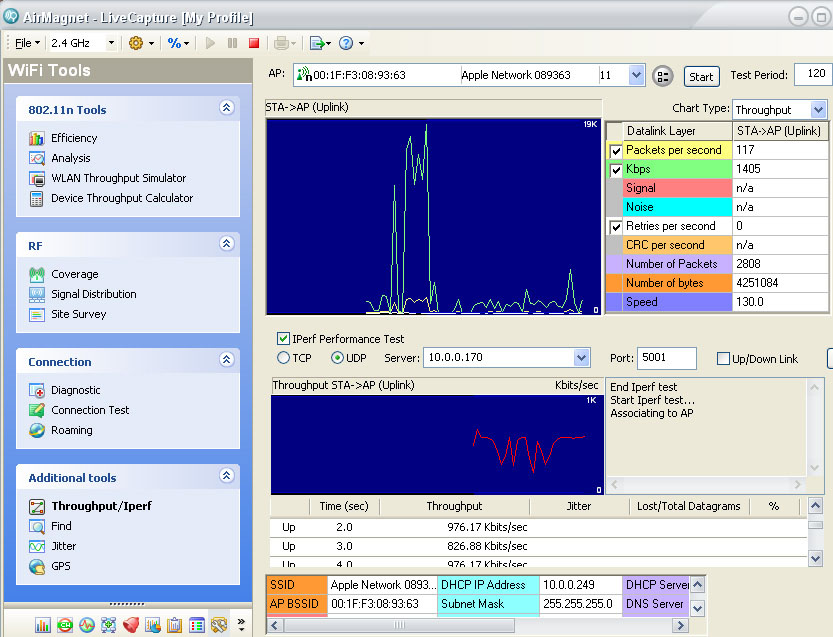Open the percentage filter toolbar icon
Screen dimensions: 833x637
click(176, 42)
